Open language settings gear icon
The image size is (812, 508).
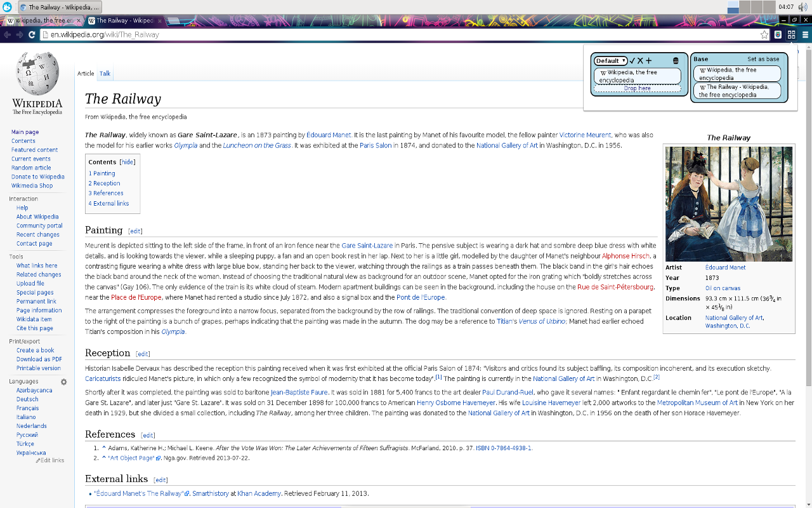coord(63,382)
